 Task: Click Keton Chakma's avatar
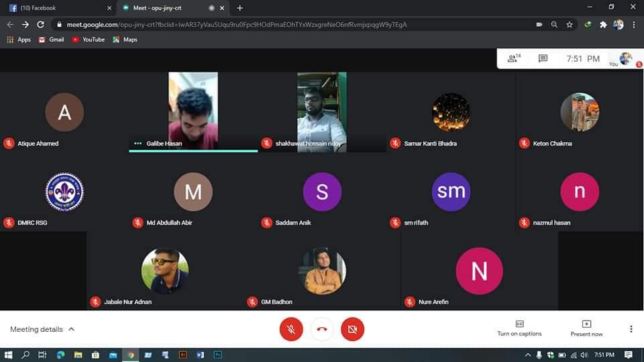tap(580, 112)
